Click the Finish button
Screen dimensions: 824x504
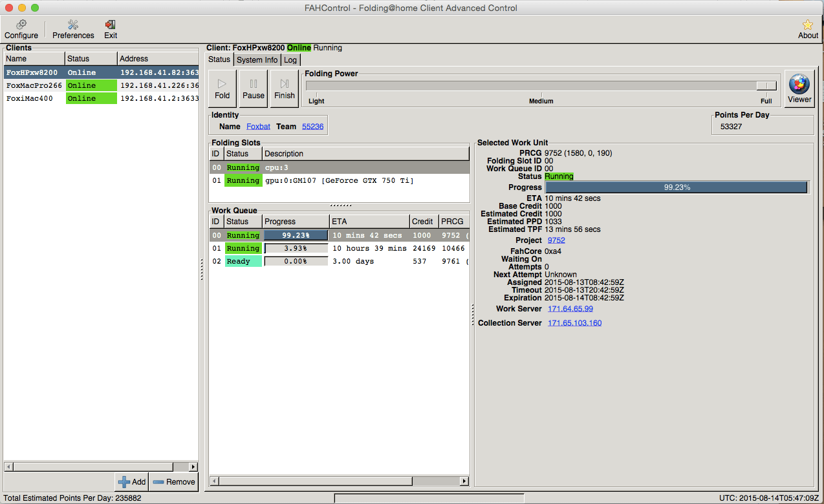coord(285,89)
